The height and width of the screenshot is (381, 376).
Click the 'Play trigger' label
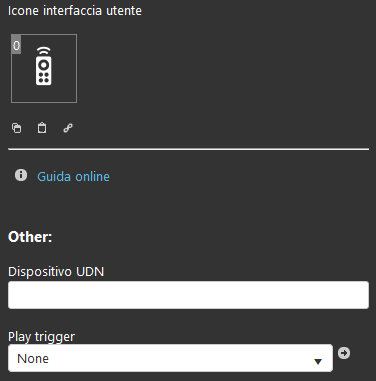click(x=41, y=336)
